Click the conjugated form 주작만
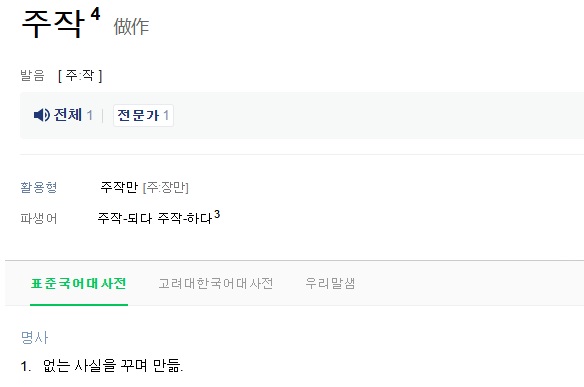The image size is (584, 387). pos(119,187)
